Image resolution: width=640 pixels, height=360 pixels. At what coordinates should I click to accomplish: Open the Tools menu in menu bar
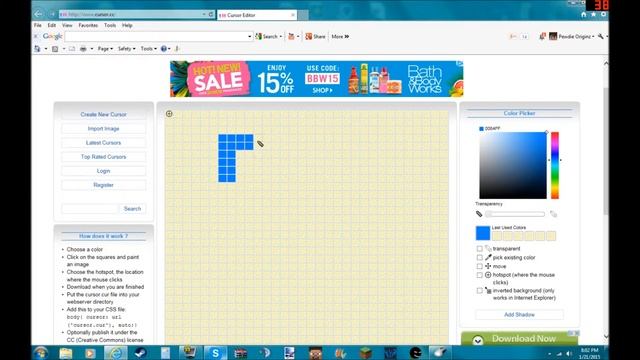click(x=110, y=25)
